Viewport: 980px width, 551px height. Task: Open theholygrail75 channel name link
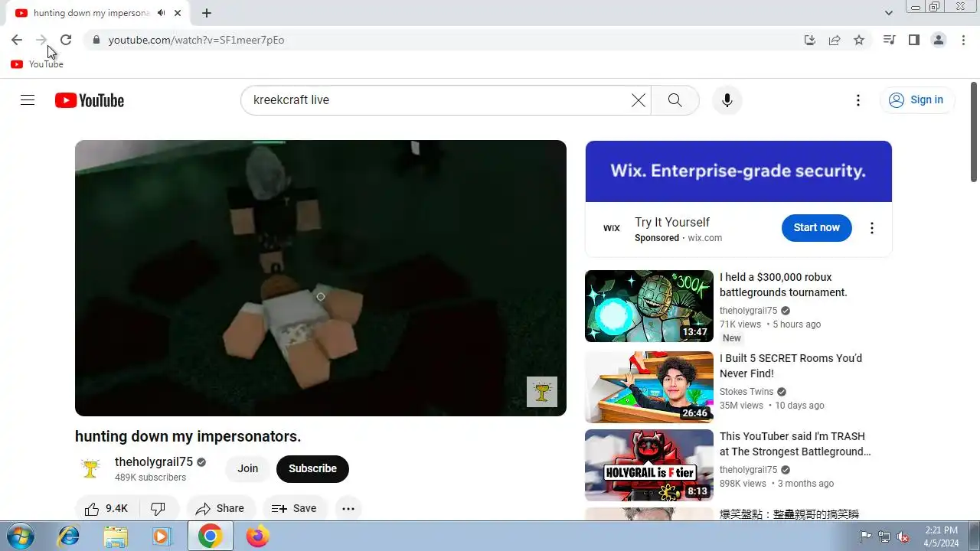tap(154, 462)
